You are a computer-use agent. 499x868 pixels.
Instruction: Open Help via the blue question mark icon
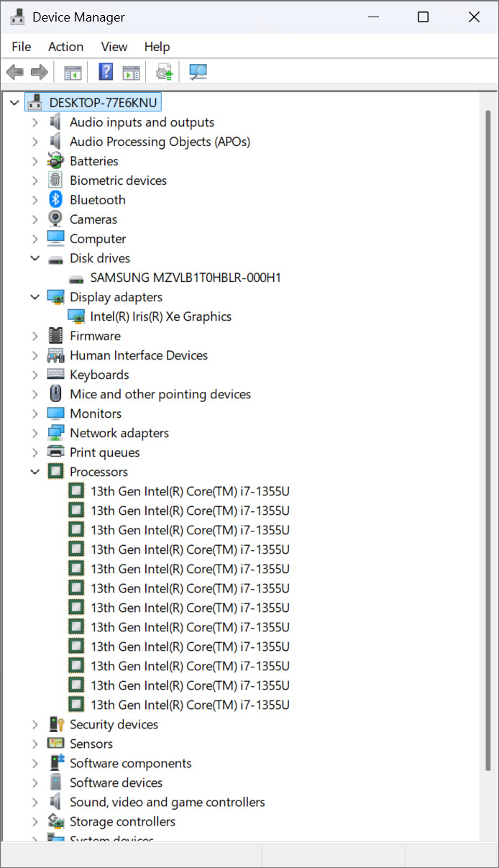[106, 72]
